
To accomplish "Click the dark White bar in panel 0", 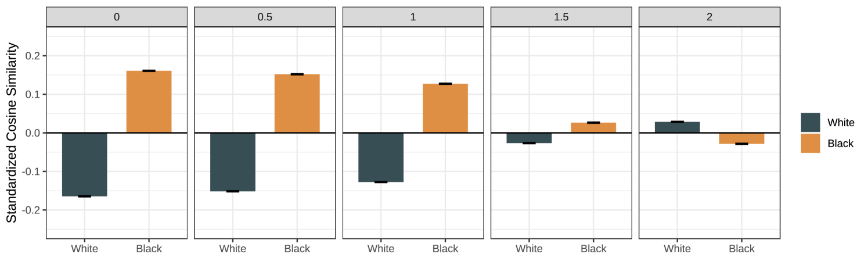I will pyautogui.click(x=85, y=165).
